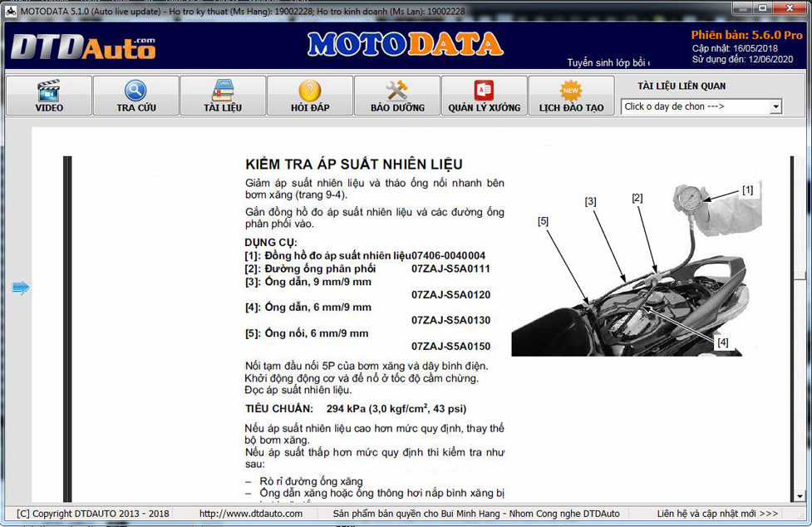Viewport: 812px width, 527px height.
Task: Click part number '07ZAJ-S5A0130'
Action: coord(450,320)
